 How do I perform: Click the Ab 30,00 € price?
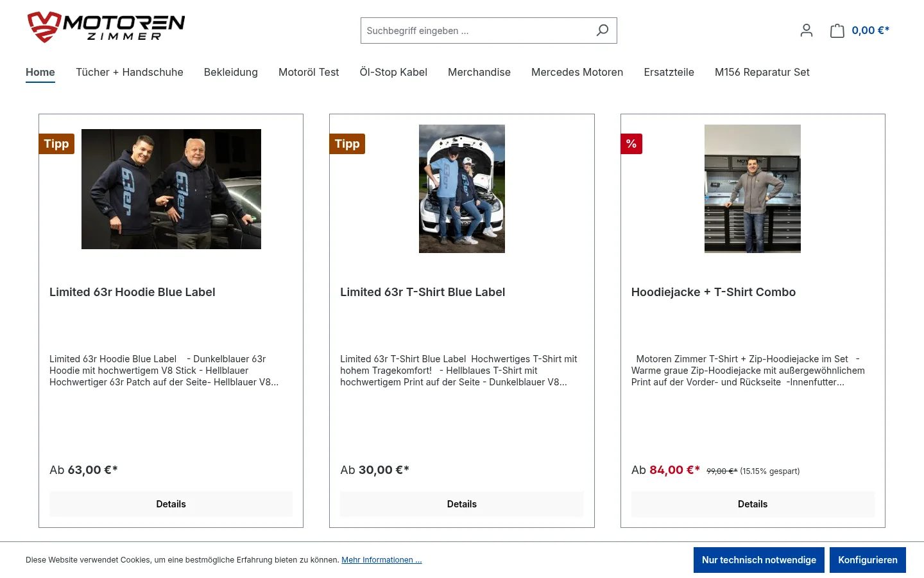(x=375, y=470)
